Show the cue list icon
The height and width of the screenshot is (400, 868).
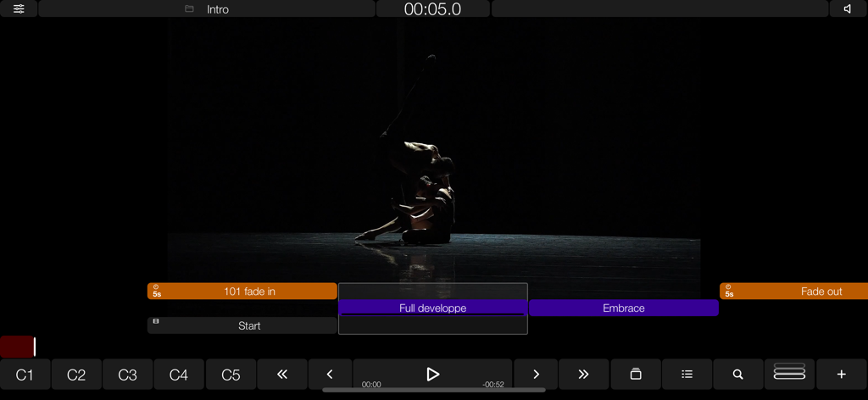coord(687,375)
